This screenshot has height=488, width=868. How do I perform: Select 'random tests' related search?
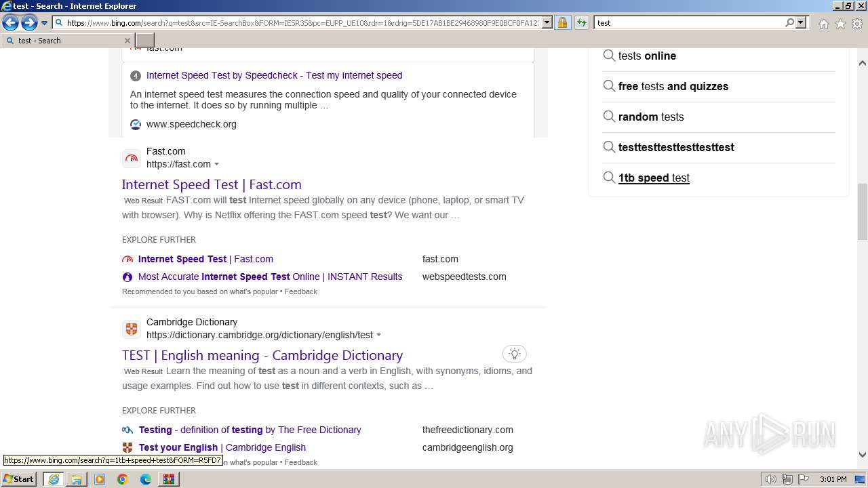pyautogui.click(x=651, y=117)
